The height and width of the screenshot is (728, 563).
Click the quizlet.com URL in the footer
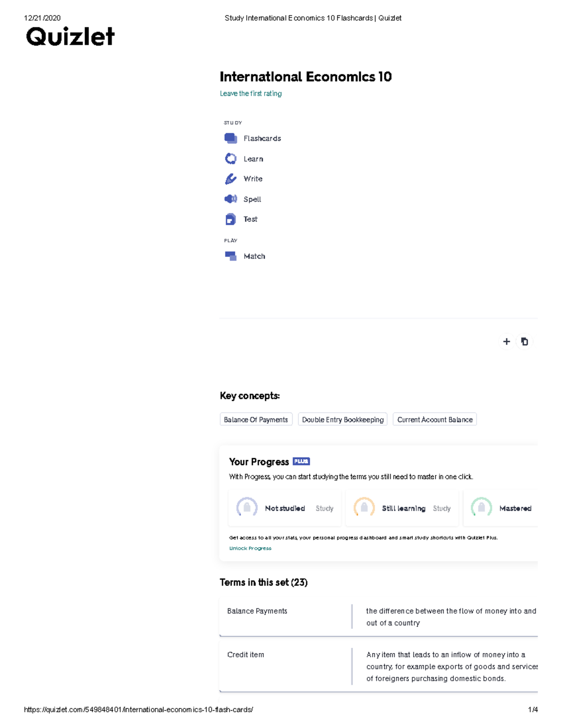tap(138, 710)
